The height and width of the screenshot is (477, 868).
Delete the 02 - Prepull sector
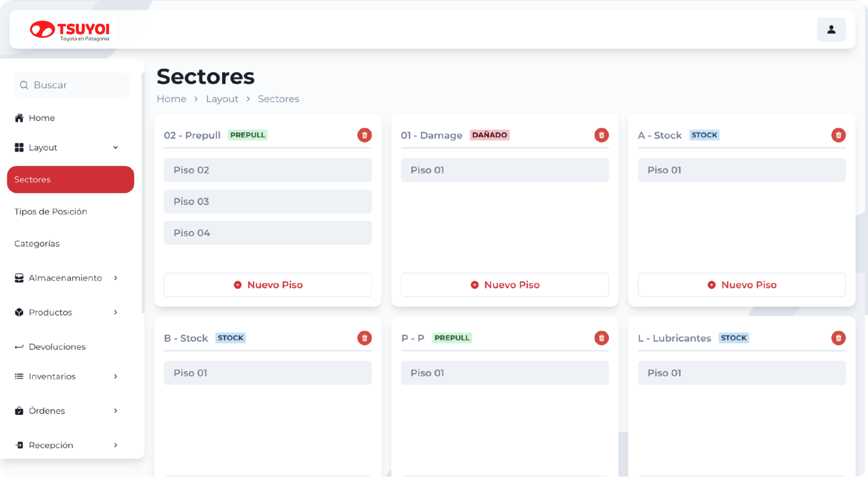[364, 135]
